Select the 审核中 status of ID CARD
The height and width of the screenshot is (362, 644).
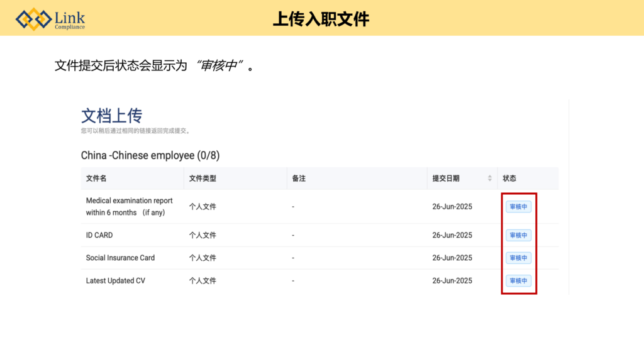click(x=518, y=235)
